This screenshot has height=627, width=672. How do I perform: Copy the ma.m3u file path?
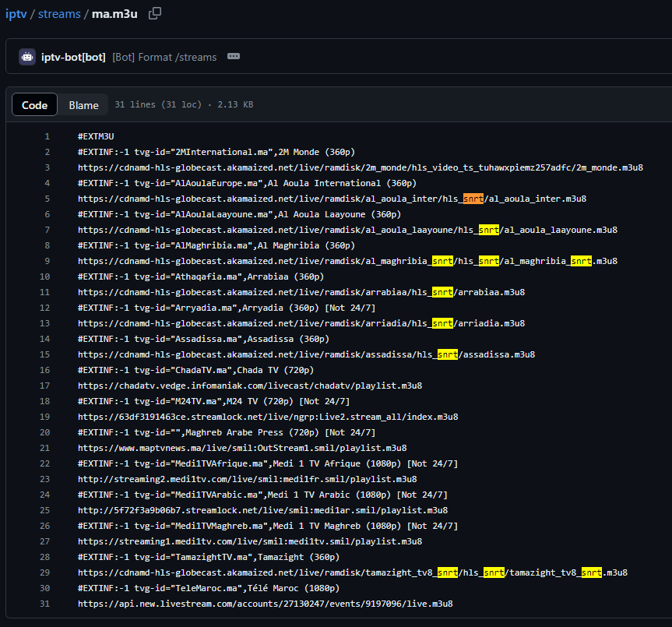point(155,13)
